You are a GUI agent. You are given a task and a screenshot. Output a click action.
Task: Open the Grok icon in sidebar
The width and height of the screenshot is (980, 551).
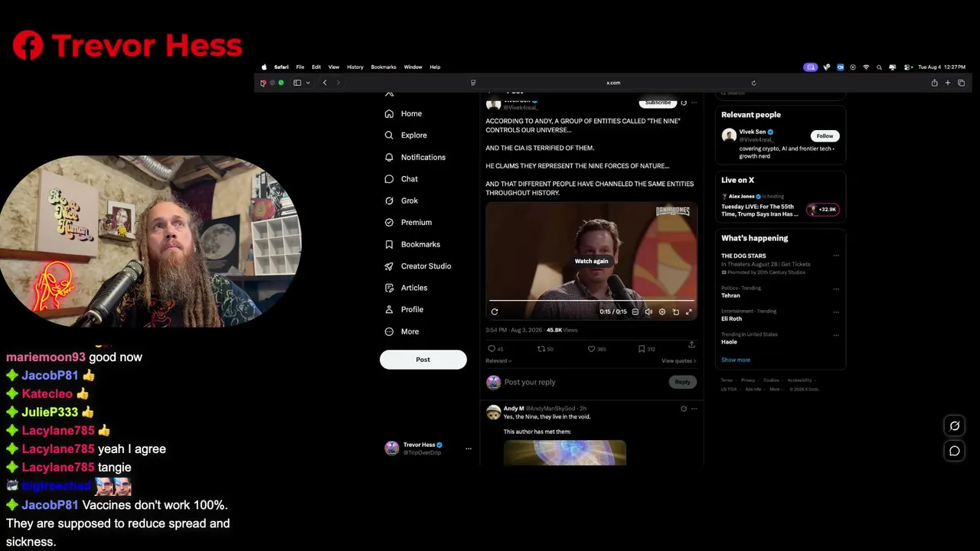point(389,201)
